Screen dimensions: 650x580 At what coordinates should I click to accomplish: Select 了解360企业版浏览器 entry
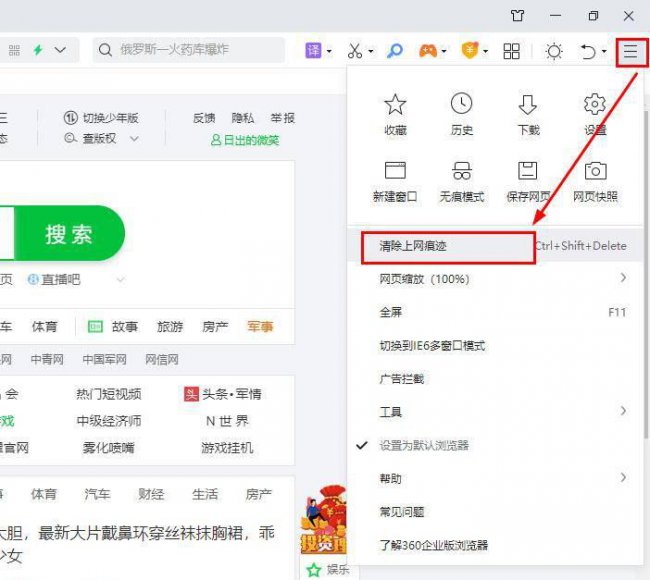tap(495, 545)
